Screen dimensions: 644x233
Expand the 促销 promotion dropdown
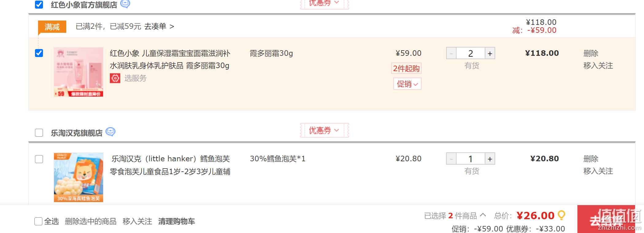407,84
